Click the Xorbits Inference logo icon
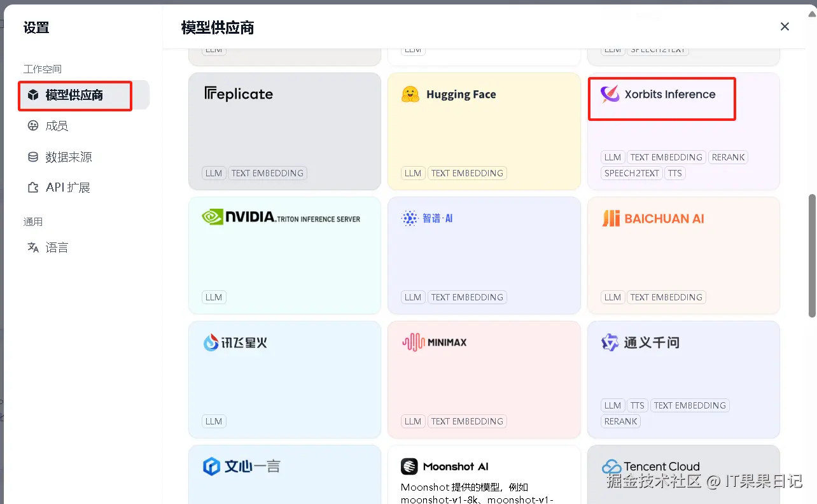This screenshot has width=817, height=504. pos(610,94)
